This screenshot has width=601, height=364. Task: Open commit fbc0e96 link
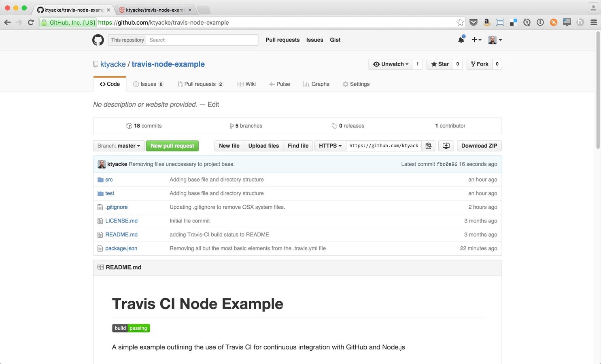(x=447, y=164)
